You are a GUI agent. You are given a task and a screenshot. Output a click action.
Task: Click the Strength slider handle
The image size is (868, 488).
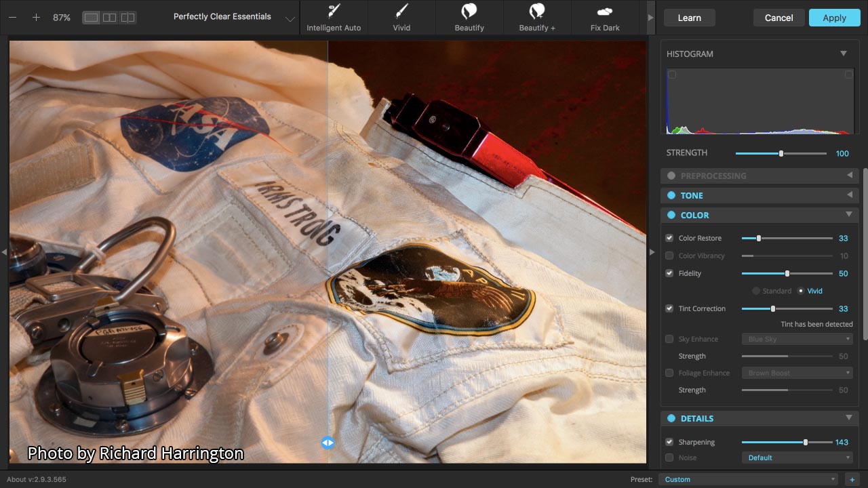[x=781, y=154]
